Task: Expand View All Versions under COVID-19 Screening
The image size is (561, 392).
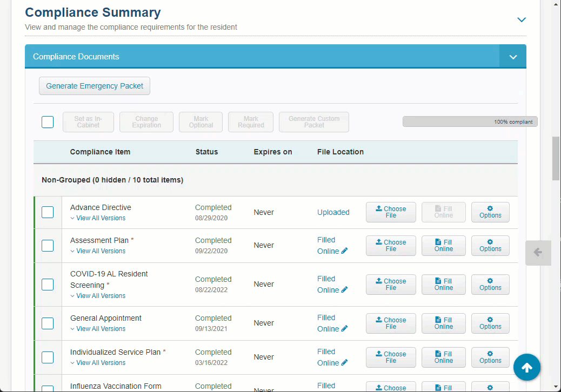Action: (98, 296)
